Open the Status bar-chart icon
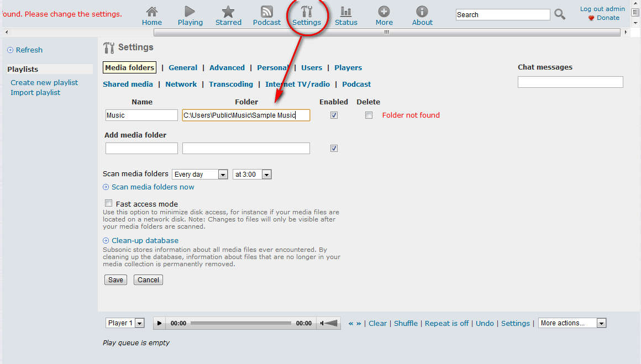Image resolution: width=641 pixels, height=364 pixels. pyautogui.click(x=346, y=12)
